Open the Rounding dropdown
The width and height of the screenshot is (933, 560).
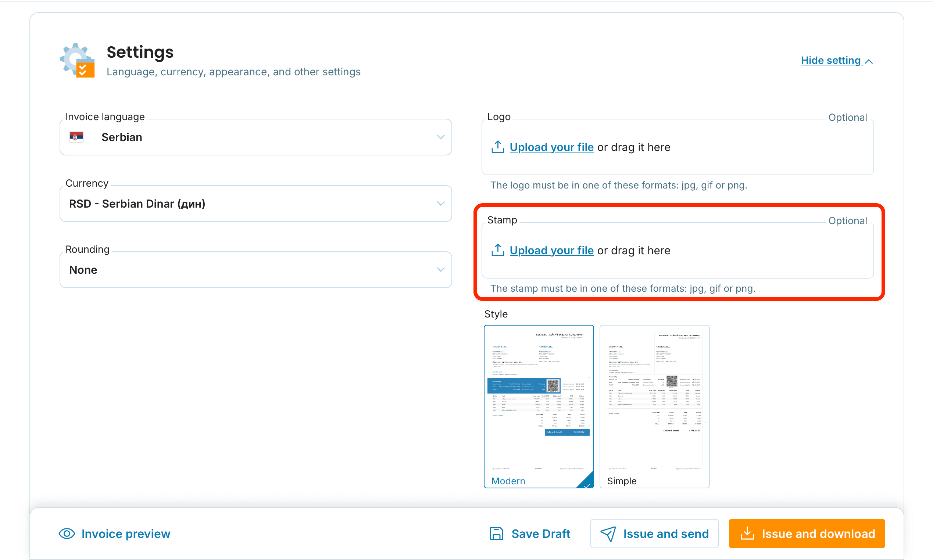(255, 270)
